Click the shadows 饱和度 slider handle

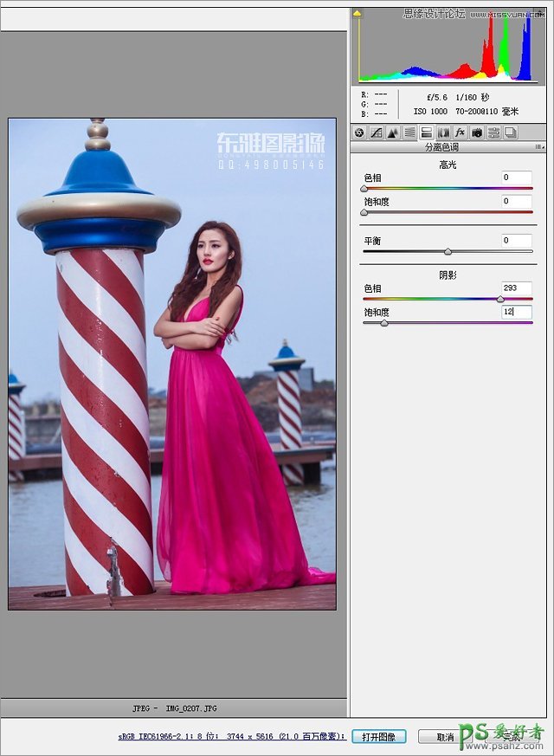(x=383, y=322)
